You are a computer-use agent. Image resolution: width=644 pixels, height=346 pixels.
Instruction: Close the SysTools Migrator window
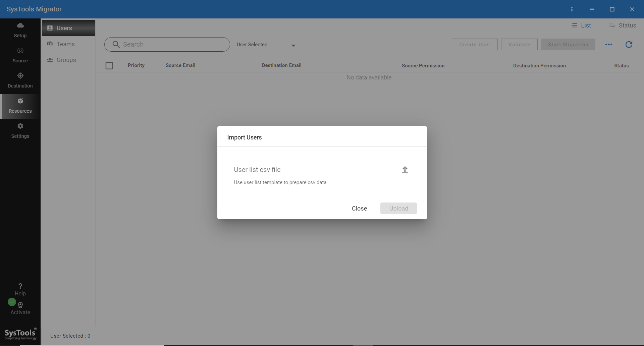tap(632, 9)
